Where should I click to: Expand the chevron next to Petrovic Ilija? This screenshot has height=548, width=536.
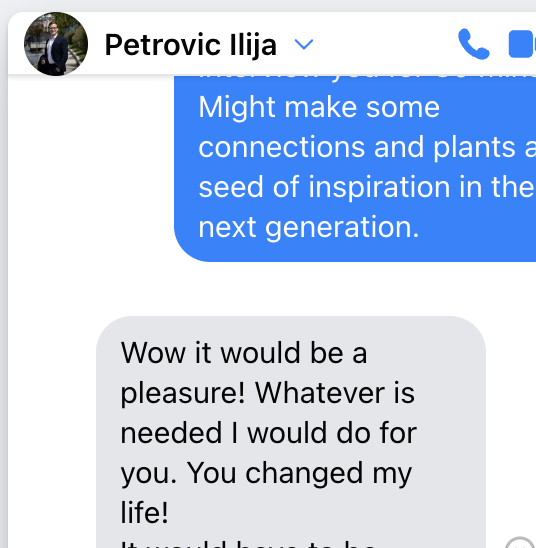pyautogui.click(x=304, y=44)
